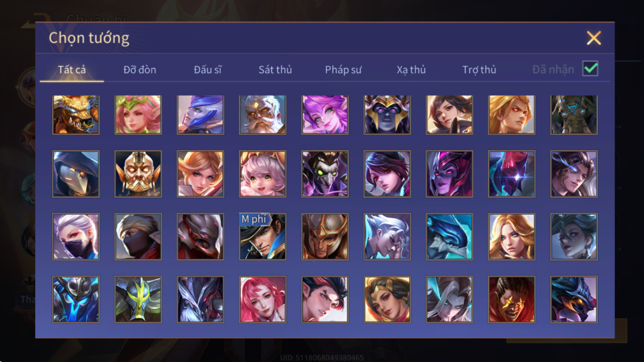Screen dimensions: 644x362
Task: Choose the golden-masked warrior hero portrait
Action: click(x=138, y=174)
